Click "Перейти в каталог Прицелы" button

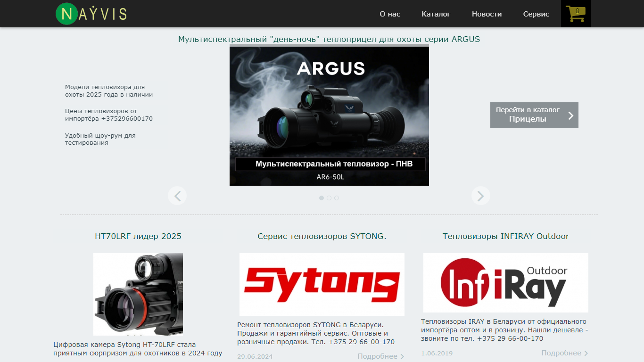(x=534, y=115)
